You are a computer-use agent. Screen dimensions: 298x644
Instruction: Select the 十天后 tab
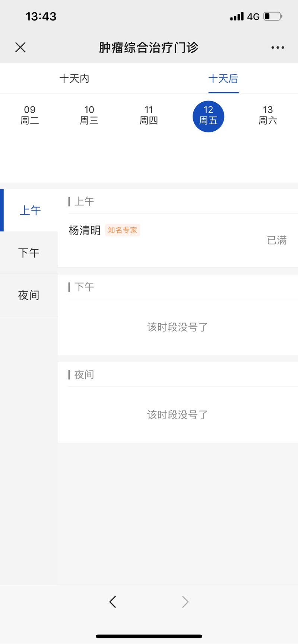pos(223,79)
